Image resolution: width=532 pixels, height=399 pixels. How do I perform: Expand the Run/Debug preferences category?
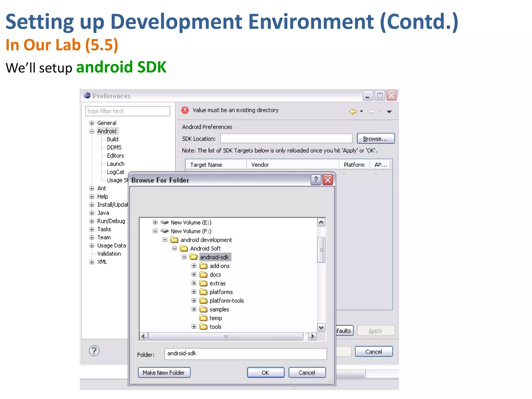tap(92, 221)
